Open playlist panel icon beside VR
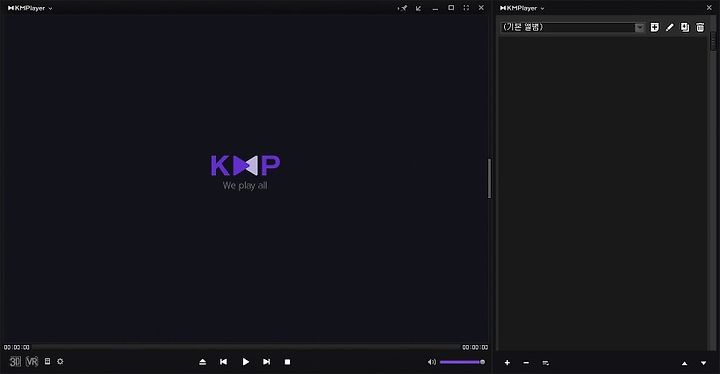720x374 pixels. 47,362
